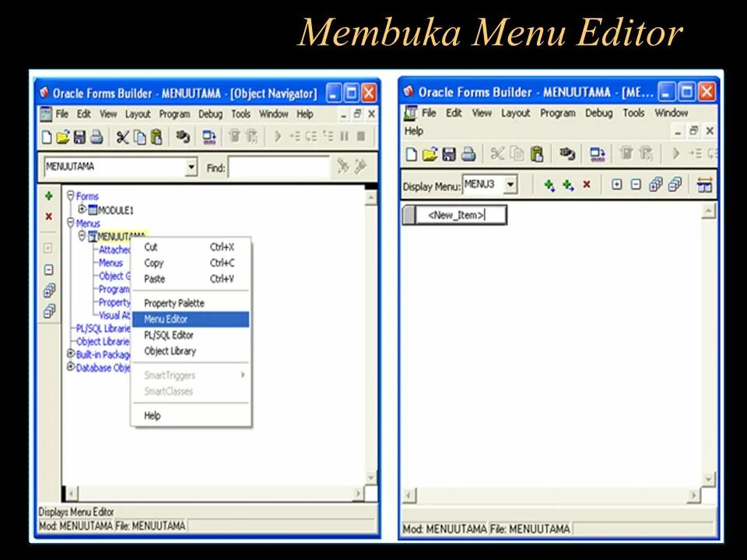Click Find Forward icon next to Find field
Viewport: 747px width, 560px height.
pos(342,166)
